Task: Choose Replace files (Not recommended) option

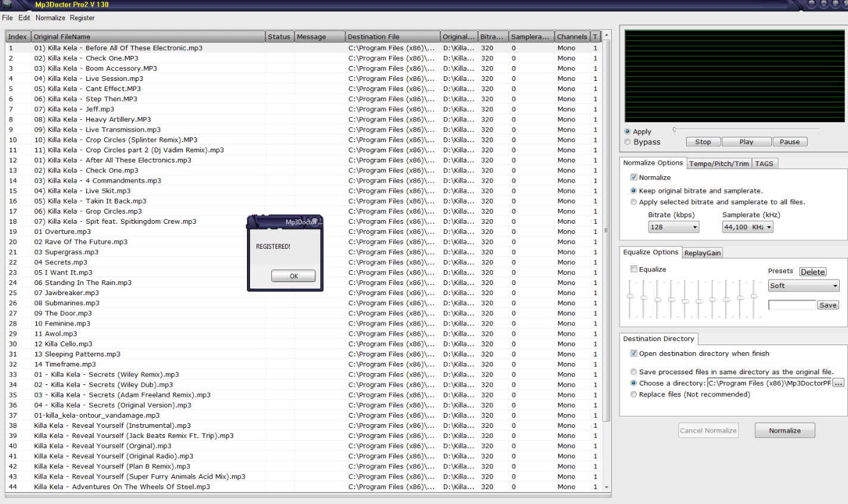Action: tap(634, 395)
